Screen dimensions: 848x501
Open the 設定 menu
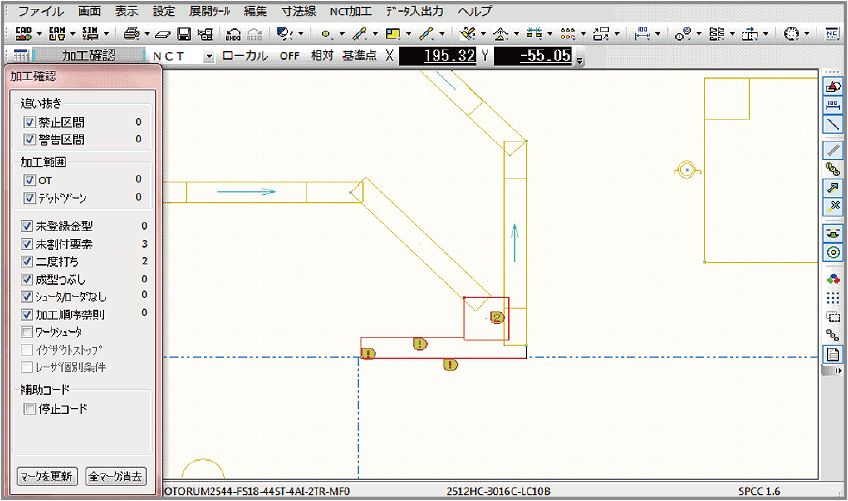[x=163, y=11]
